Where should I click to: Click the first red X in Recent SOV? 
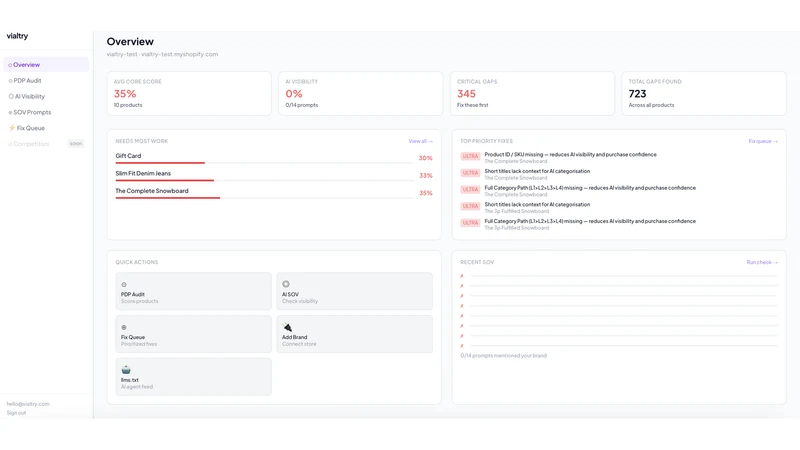coord(462,276)
